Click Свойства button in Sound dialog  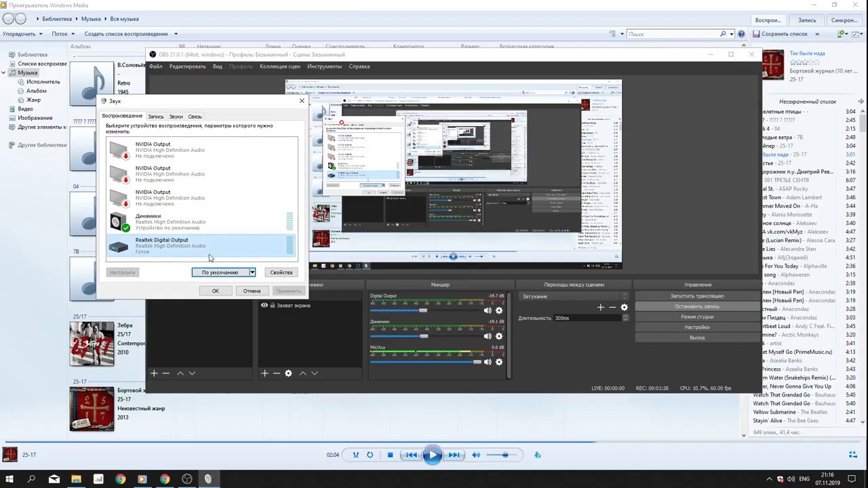[281, 272]
